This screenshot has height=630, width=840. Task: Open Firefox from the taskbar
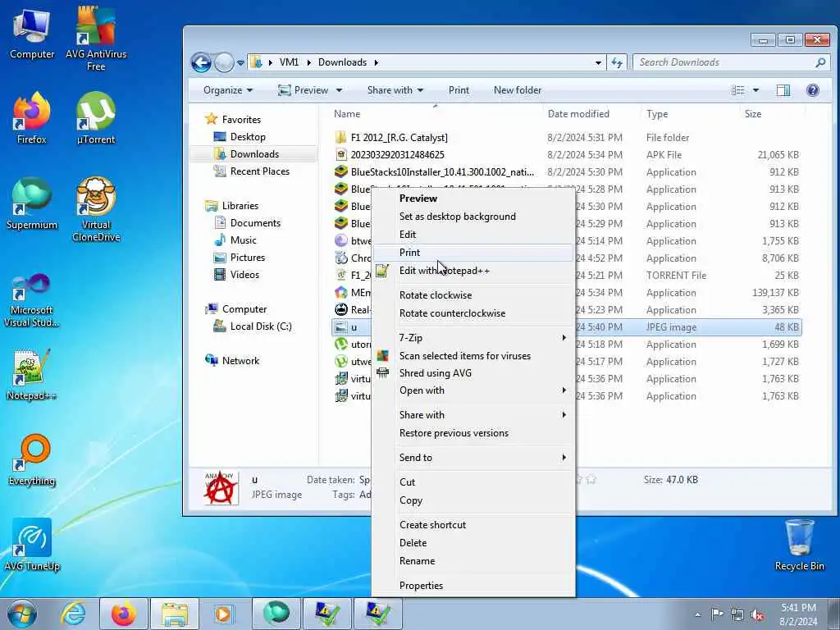[x=124, y=614]
